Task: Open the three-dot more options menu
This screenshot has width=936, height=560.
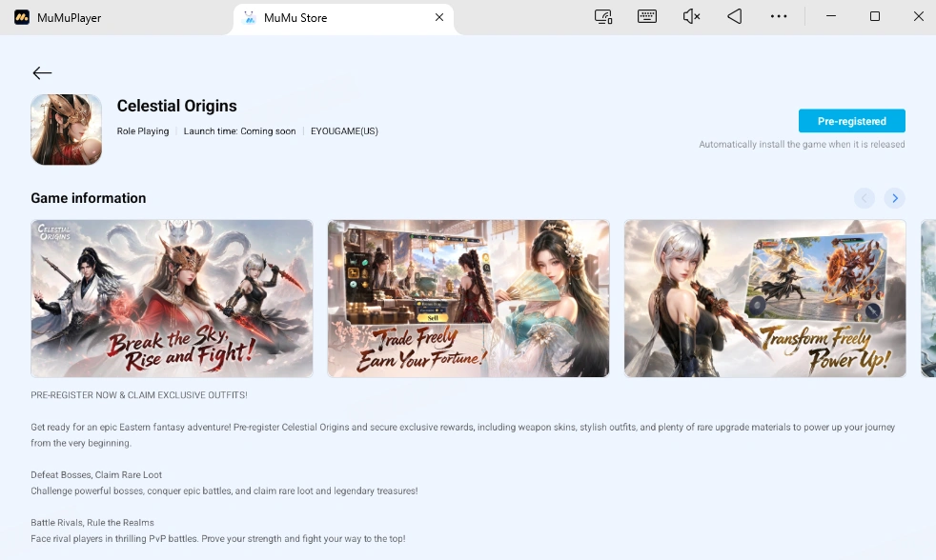Action: [x=779, y=17]
